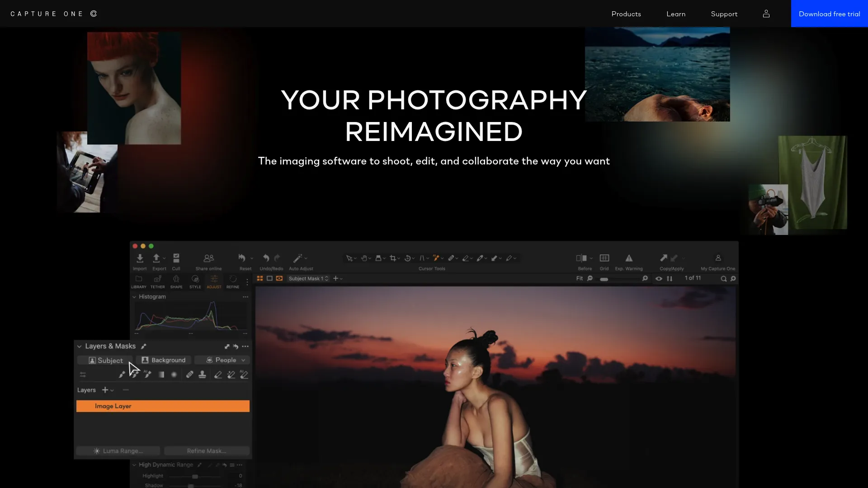Image resolution: width=868 pixels, height=488 pixels.
Task: Click the Subject mask button
Action: (105, 360)
